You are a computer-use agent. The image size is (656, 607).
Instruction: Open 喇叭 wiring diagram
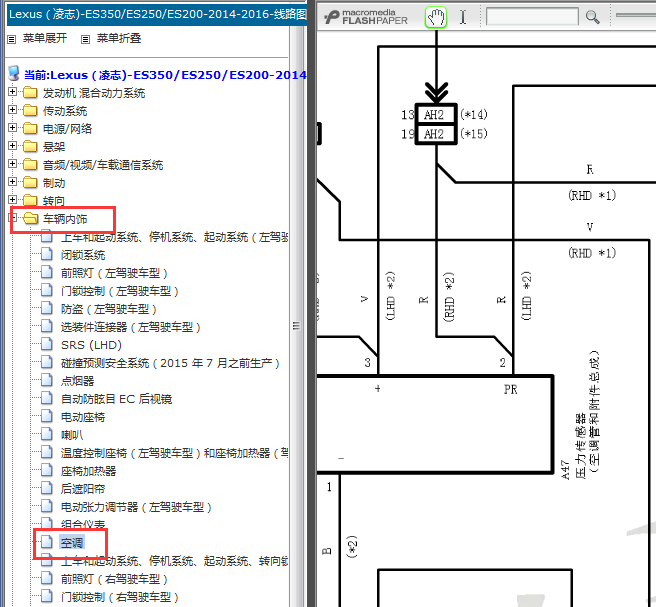(x=72, y=435)
